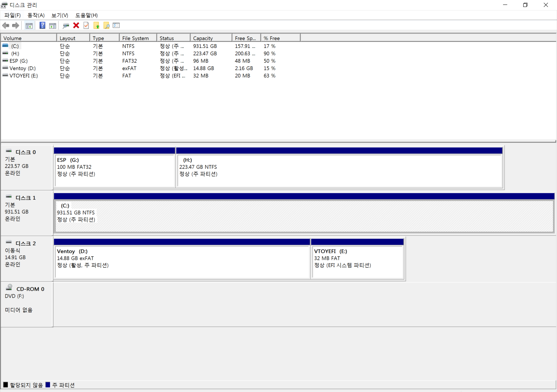Sort by the File System column header
557x392 pixels.
pos(138,38)
